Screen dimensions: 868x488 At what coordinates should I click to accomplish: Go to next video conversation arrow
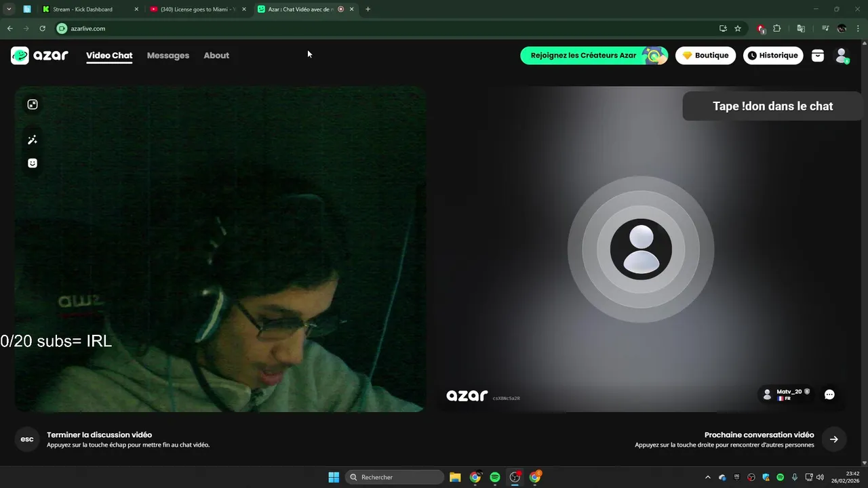pyautogui.click(x=834, y=439)
